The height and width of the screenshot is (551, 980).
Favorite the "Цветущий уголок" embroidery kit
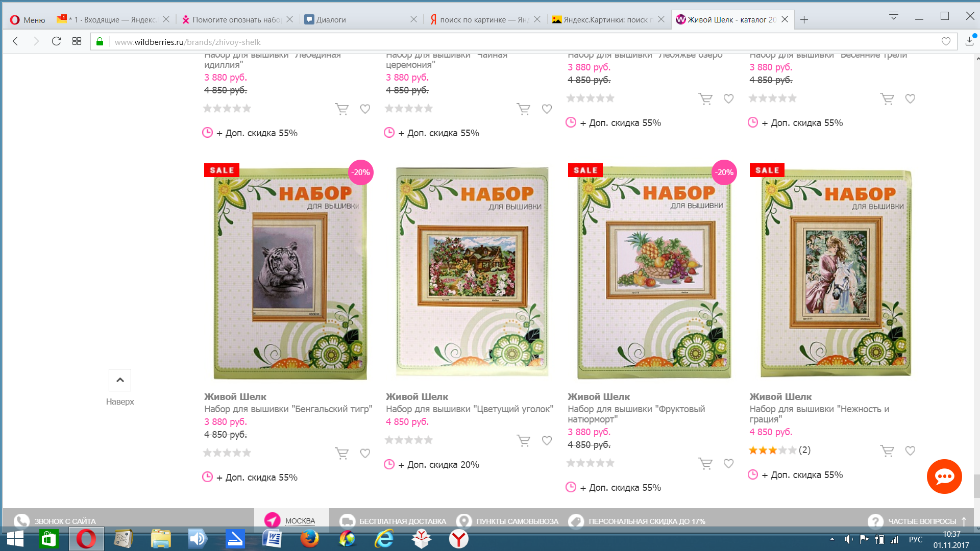coord(547,440)
